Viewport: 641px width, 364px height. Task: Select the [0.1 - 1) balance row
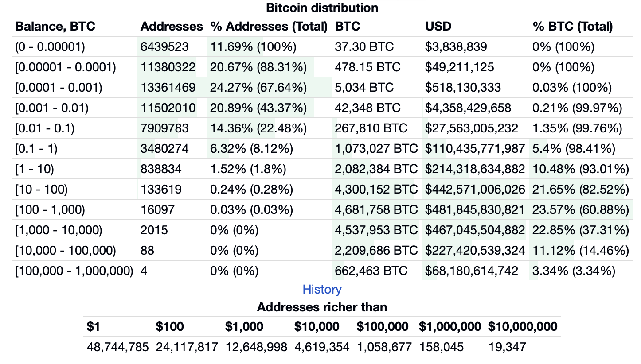pos(36,149)
